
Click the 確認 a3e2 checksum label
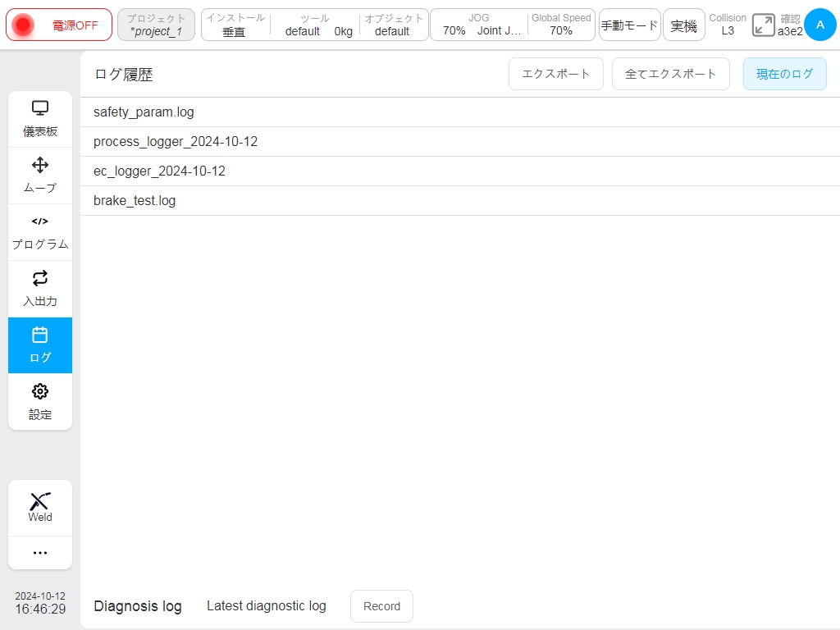tap(790, 25)
